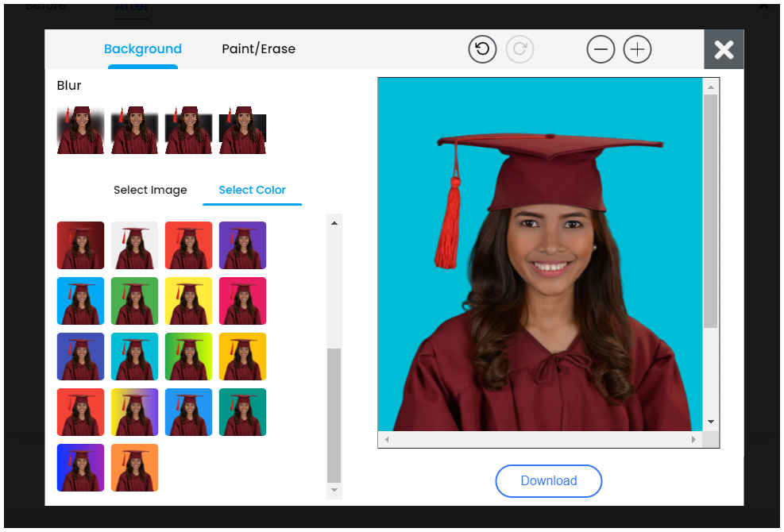The width and height of the screenshot is (784, 532).
Task: Zoom out with the minus icon
Action: click(x=601, y=49)
